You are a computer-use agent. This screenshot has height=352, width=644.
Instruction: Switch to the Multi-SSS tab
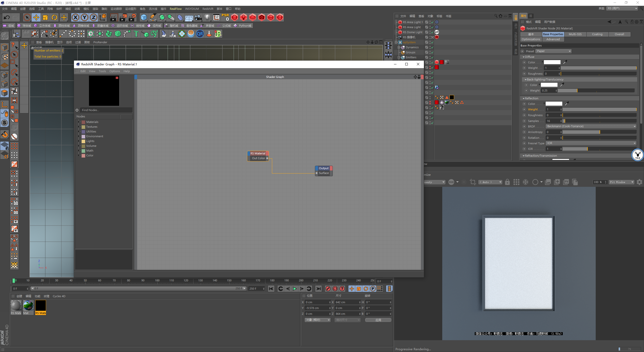click(x=575, y=34)
